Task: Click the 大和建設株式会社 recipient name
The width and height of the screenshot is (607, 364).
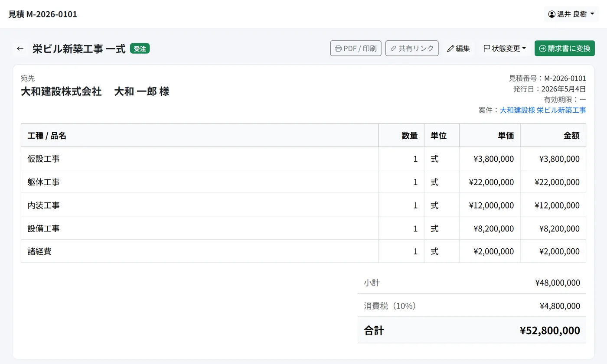Action: pyautogui.click(x=61, y=91)
